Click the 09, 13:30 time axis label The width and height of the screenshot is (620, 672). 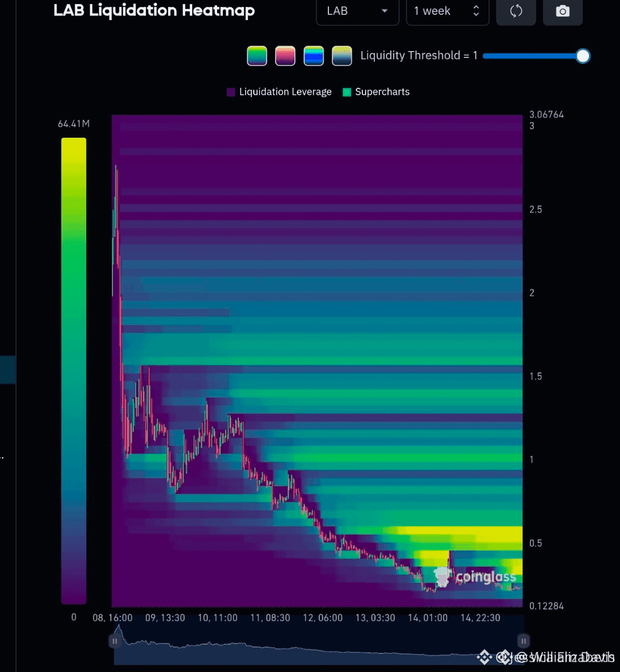[165, 617]
